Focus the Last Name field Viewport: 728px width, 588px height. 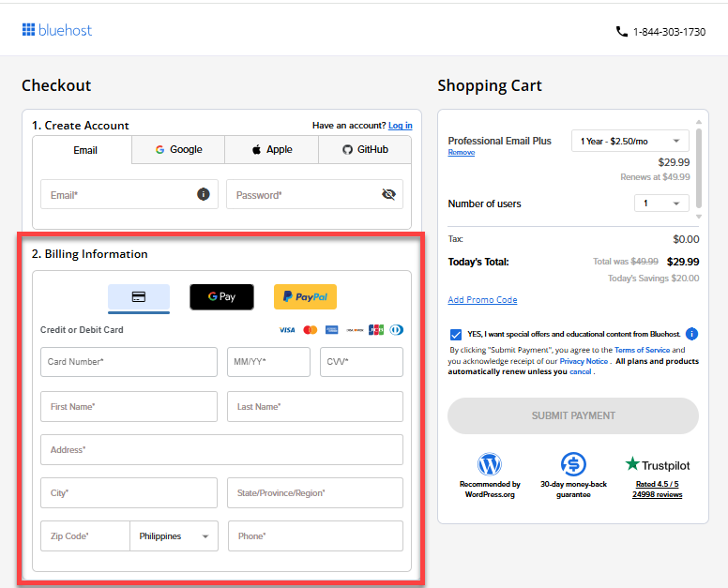[315, 407]
